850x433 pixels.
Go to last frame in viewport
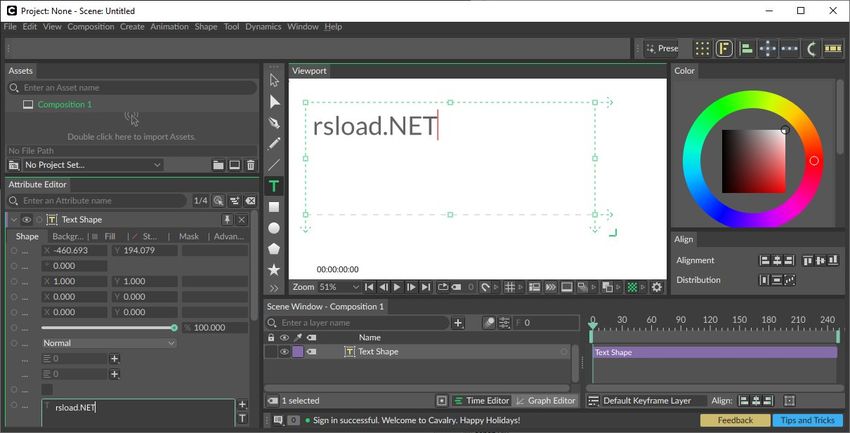pyautogui.click(x=426, y=287)
